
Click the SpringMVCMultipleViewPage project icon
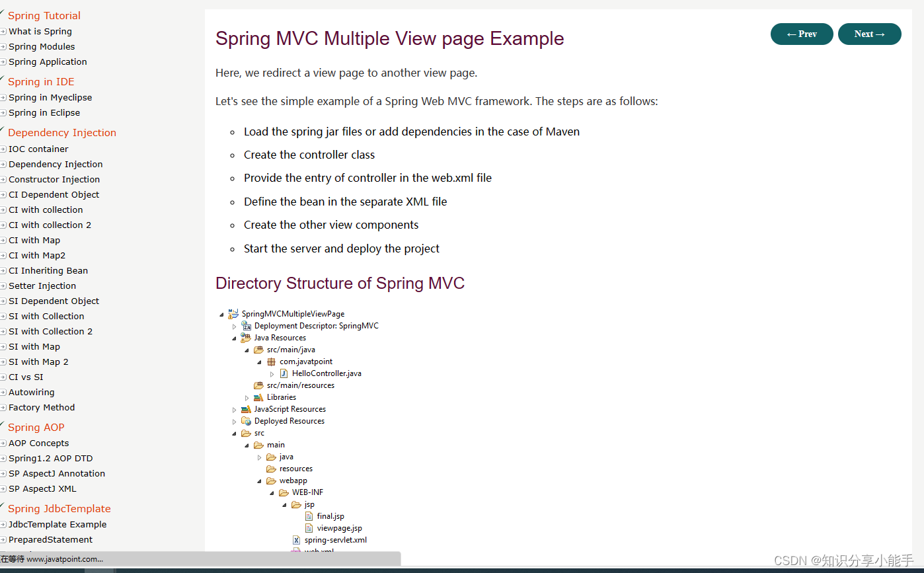pyautogui.click(x=233, y=313)
